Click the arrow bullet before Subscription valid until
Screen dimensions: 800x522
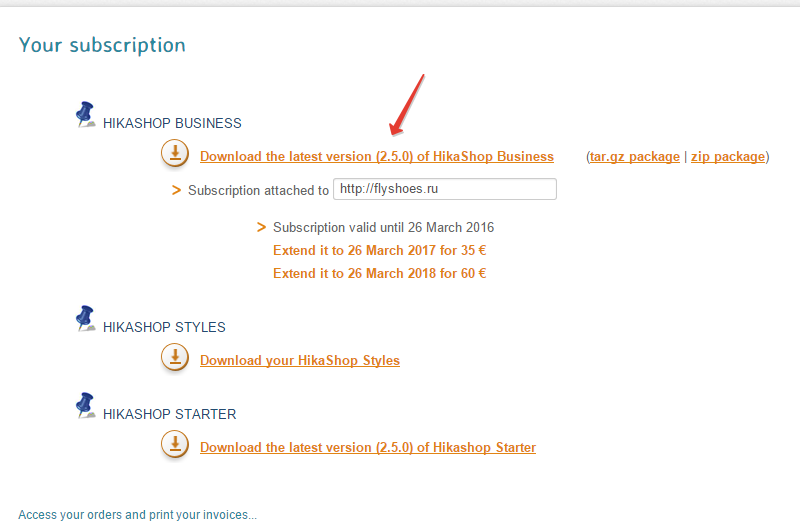coord(262,227)
